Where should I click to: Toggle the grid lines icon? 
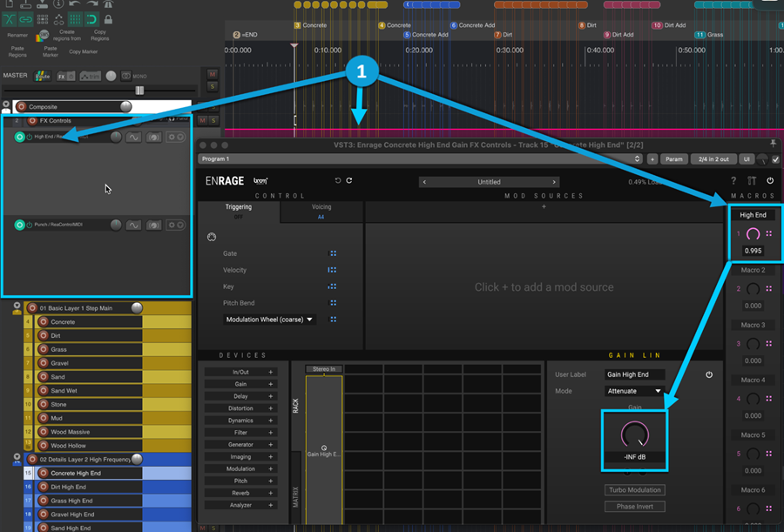point(75,19)
